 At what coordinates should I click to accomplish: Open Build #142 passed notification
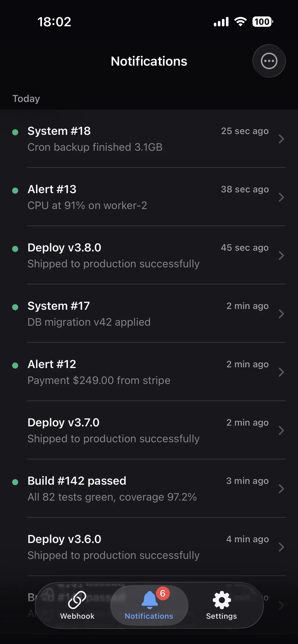click(125, 489)
